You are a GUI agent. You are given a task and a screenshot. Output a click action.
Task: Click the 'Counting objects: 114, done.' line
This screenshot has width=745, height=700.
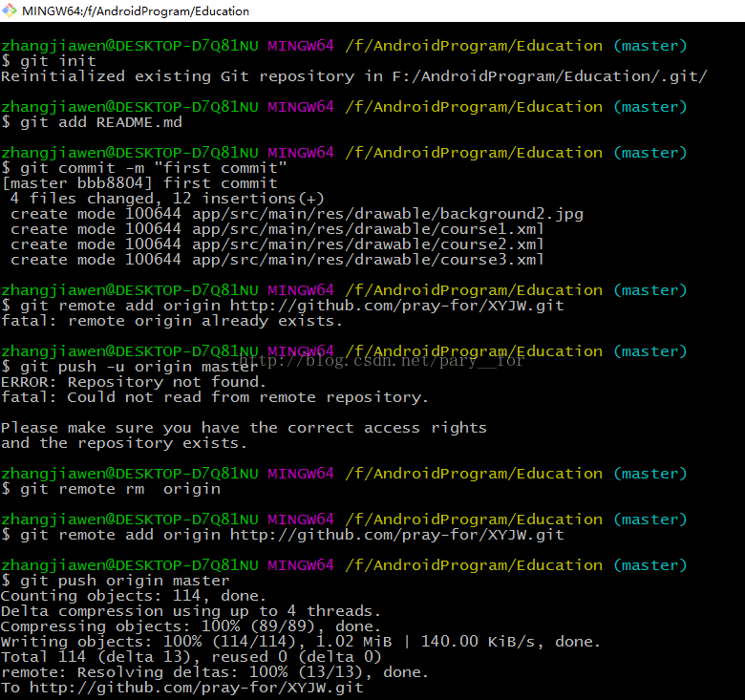134,596
